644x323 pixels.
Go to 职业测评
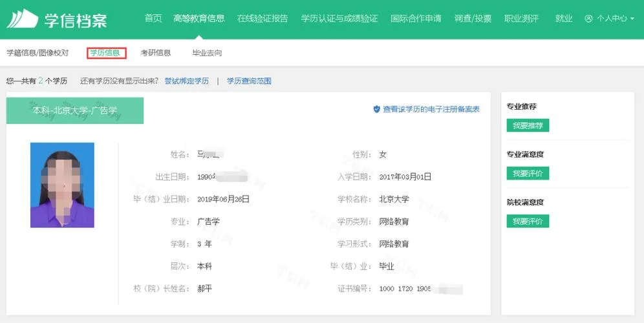[x=521, y=19]
